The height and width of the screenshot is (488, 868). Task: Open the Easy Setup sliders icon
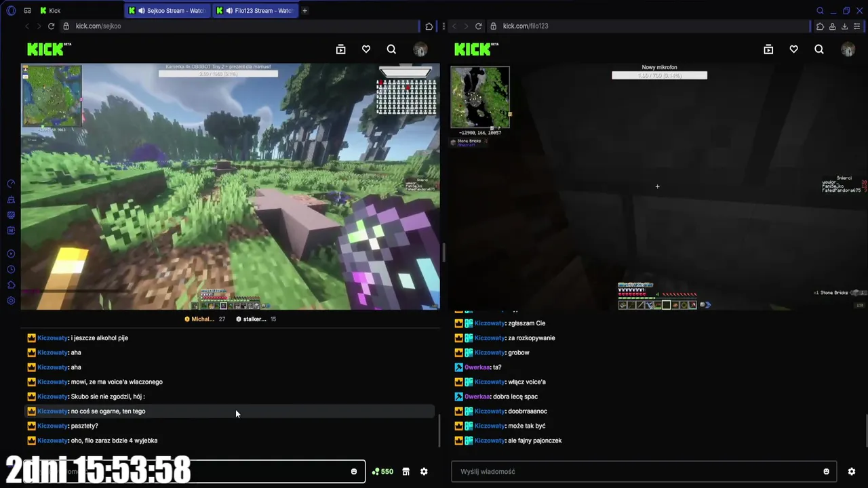point(856,26)
